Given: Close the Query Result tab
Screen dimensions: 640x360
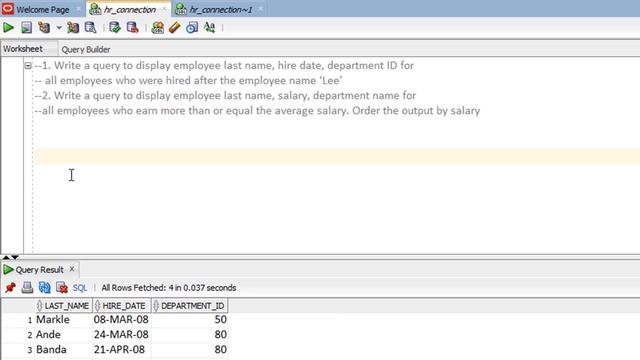Looking at the screenshot, I should 72,269.
